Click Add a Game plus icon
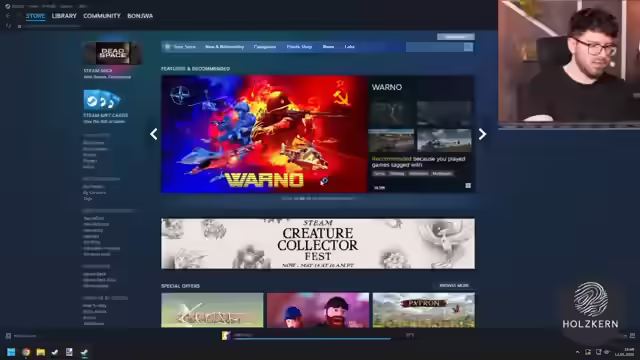Image resolution: width=640 pixels, height=360 pixels. point(8,336)
